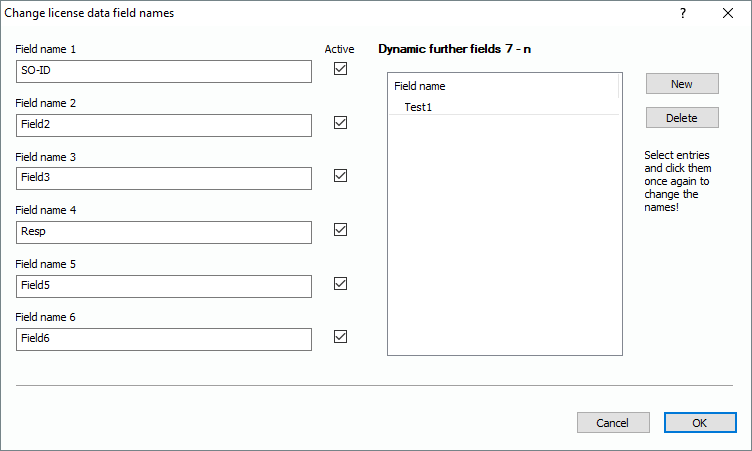This screenshot has width=752, height=451.
Task: Select the Resp field name input
Action: [x=164, y=232]
